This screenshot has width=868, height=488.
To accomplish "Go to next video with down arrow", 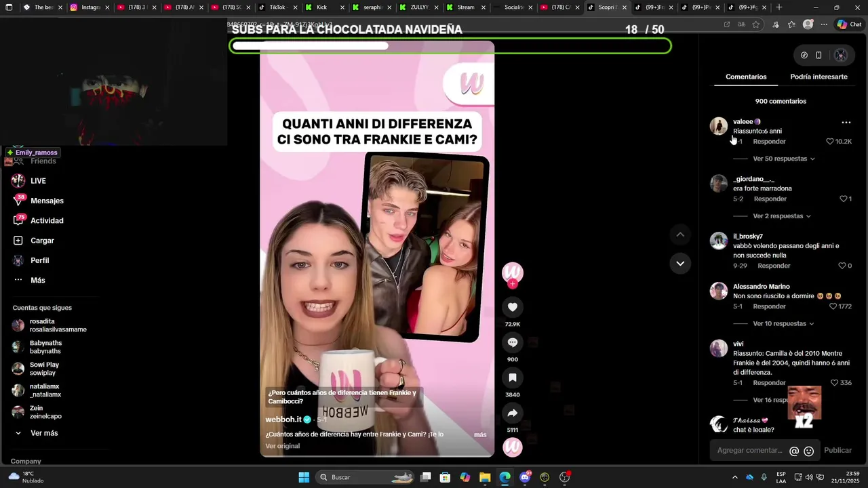I will [680, 263].
